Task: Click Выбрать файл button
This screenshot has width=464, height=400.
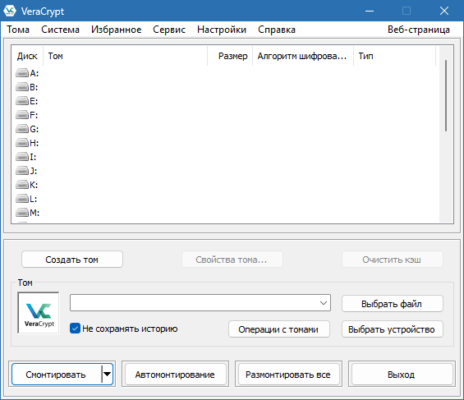Action: (392, 304)
